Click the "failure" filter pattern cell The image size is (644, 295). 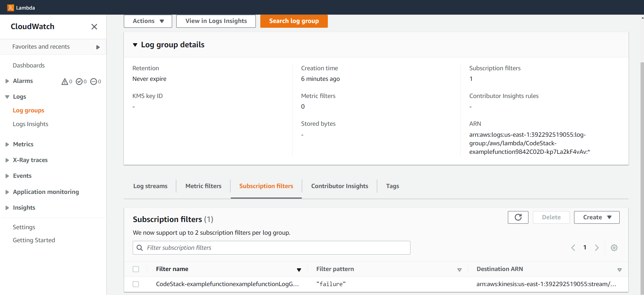pos(331,284)
